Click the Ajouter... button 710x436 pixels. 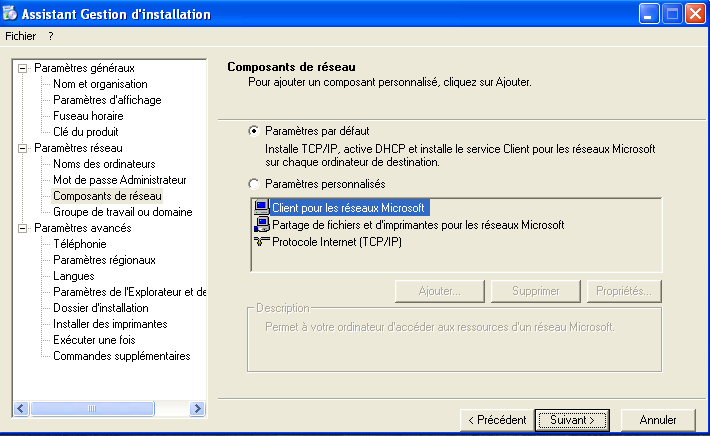[x=440, y=291]
